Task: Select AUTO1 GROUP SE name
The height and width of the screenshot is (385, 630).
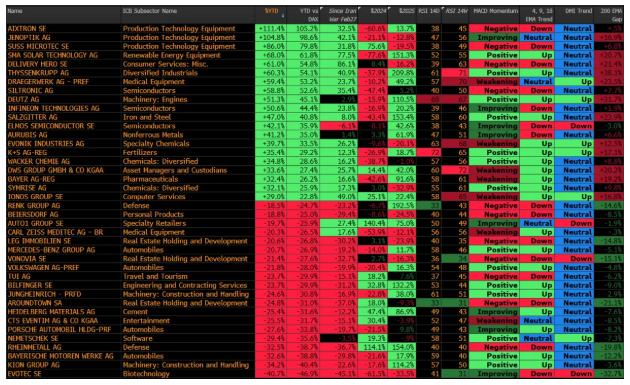Action: (x=35, y=223)
